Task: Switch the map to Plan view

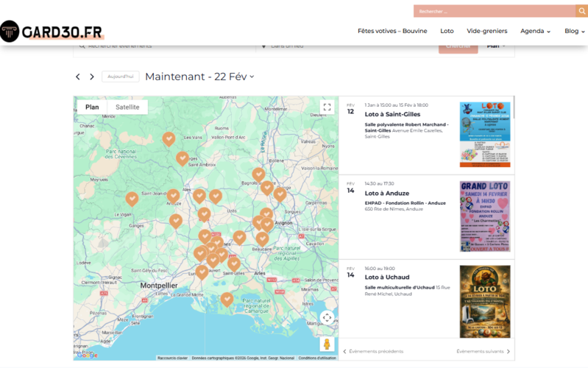Action: point(92,107)
